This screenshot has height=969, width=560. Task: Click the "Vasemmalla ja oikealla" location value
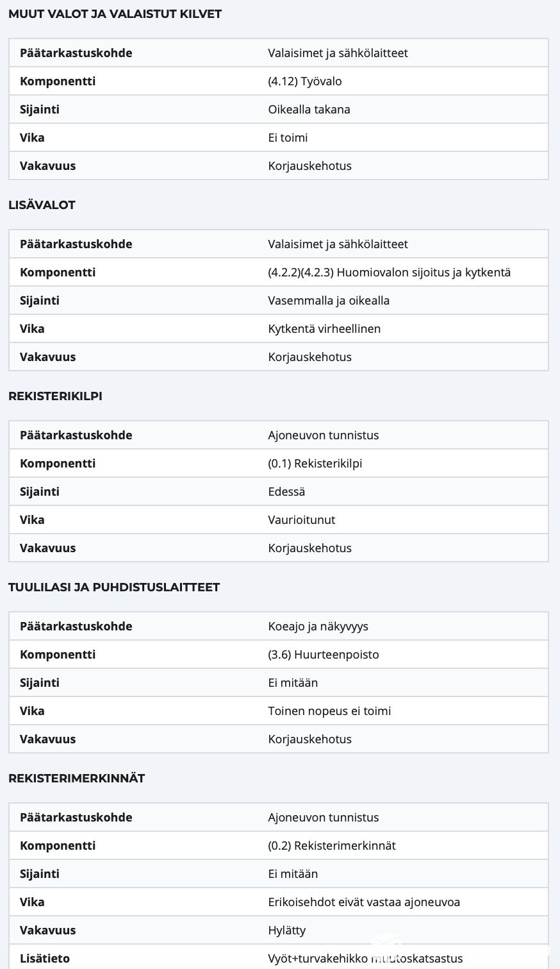pos(329,301)
